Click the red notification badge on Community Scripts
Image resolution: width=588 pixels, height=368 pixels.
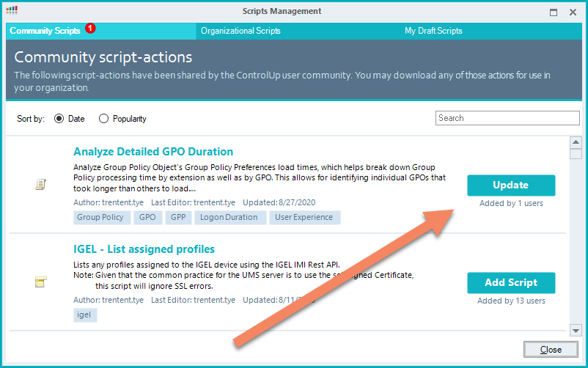90,28
